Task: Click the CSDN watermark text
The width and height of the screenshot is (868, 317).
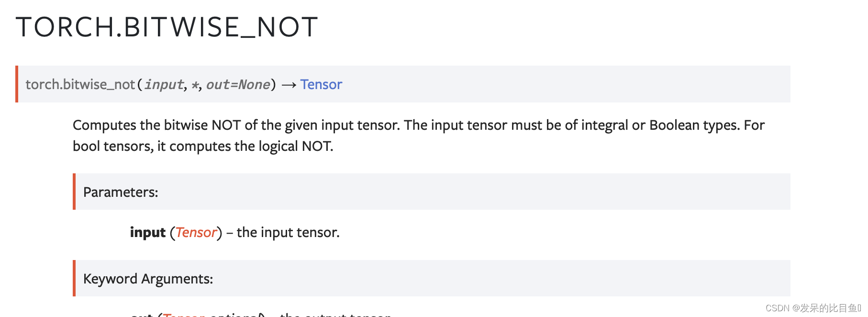Action: click(x=813, y=308)
